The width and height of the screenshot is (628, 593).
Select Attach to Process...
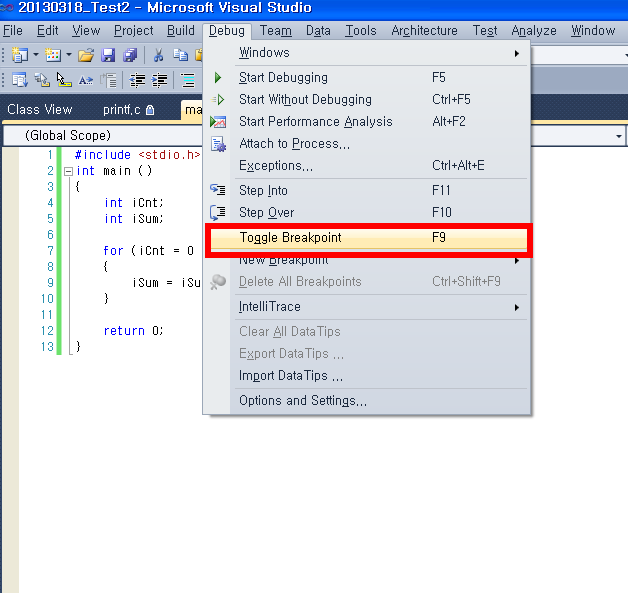[x=368, y=143]
